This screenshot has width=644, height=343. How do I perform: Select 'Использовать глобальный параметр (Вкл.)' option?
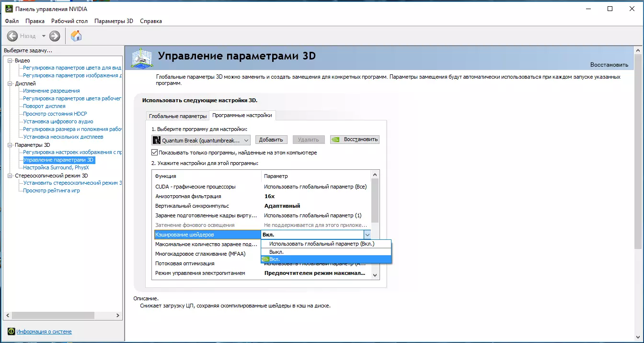tap(326, 244)
